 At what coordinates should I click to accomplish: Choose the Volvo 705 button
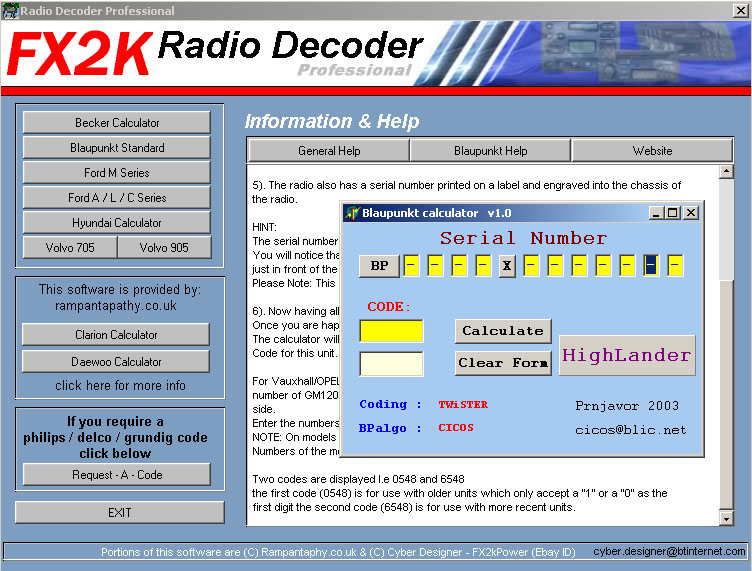tap(70, 247)
